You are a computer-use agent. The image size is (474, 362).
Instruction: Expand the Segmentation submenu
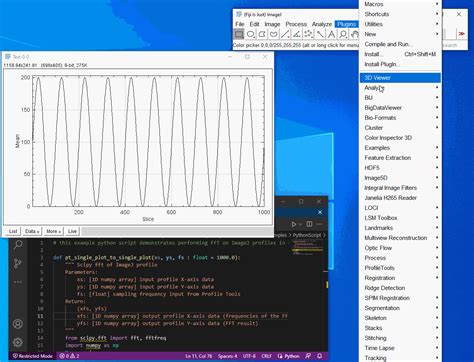pos(400,308)
